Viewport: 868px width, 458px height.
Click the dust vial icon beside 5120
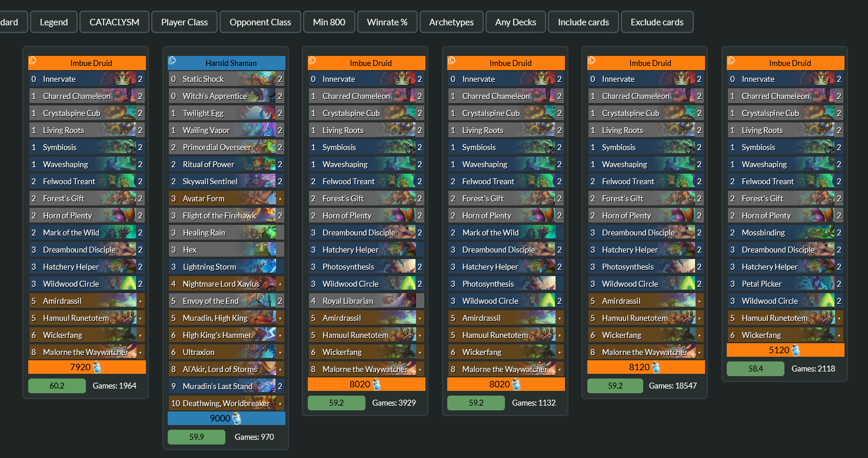(796, 350)
